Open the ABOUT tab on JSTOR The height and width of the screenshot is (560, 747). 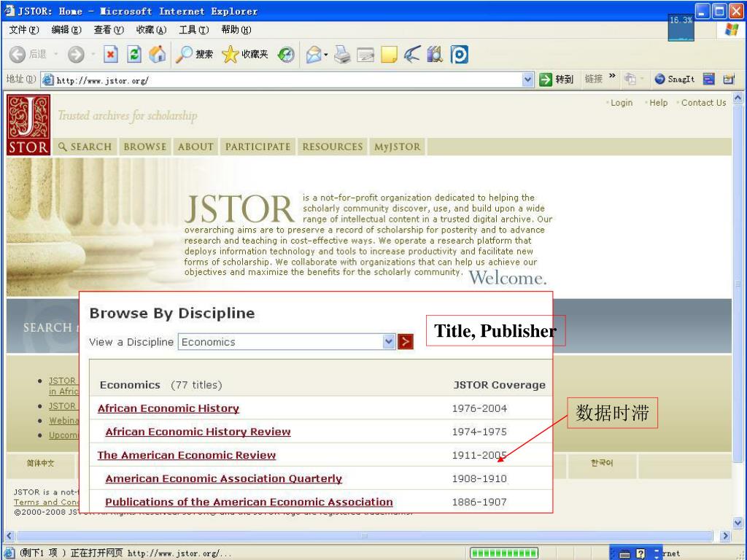(x=196, y=147)
